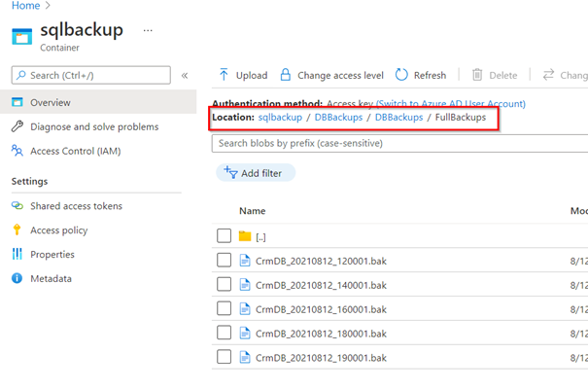The width and height of the screenshot is (588, 389).
Task: Click the Refresh button label
Action: pos(430,76)
